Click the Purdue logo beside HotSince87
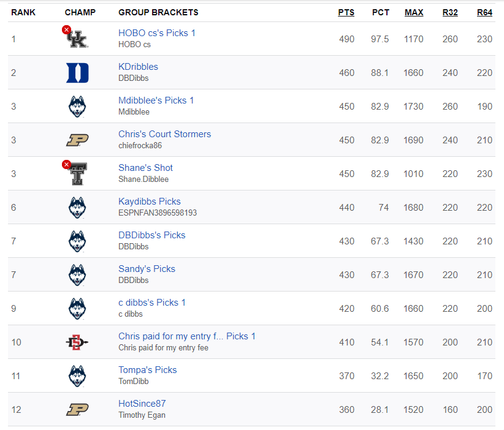The width and height of the screenshot is (504, 430). tap(77, 409)
